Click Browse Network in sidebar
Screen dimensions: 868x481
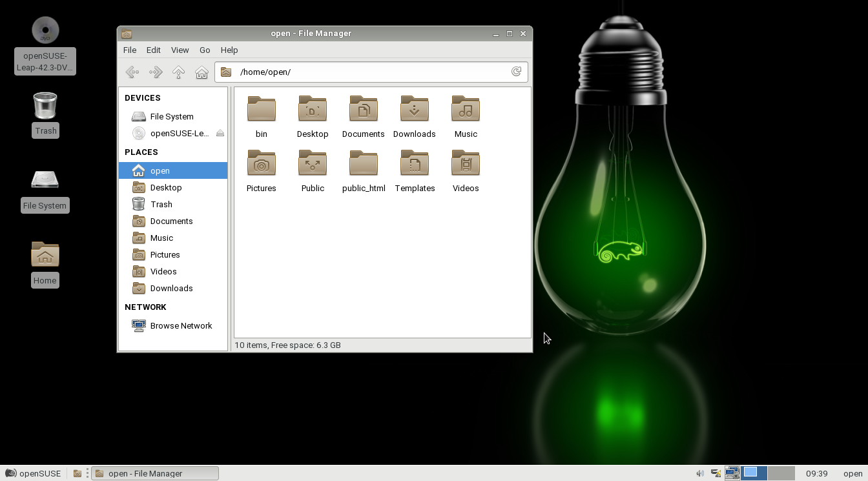(x=181, y=326)
